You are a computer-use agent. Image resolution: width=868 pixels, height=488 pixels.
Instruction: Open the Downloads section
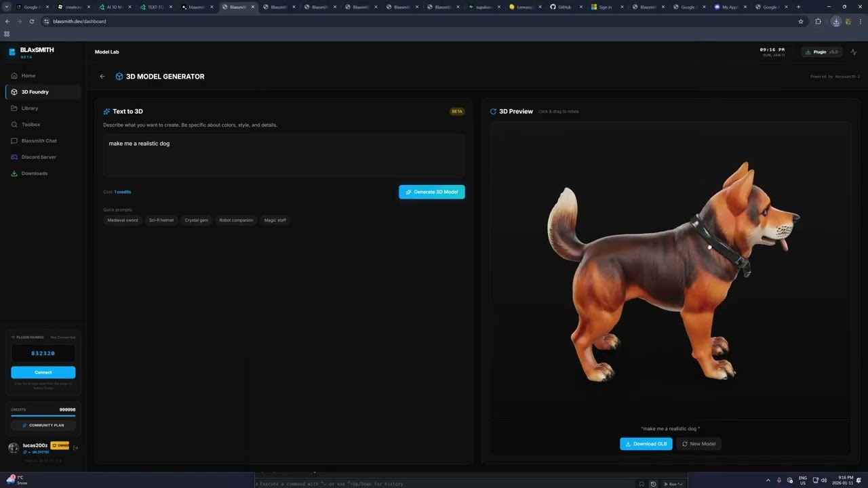coord(15,173)
